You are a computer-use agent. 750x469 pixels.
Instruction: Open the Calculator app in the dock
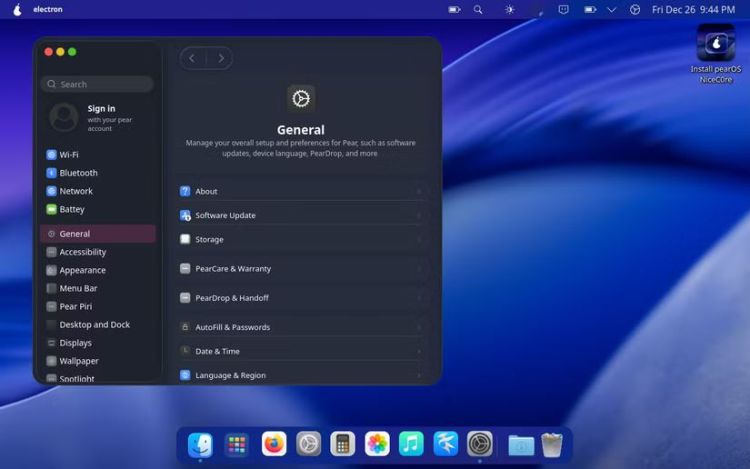click(343, 444)
